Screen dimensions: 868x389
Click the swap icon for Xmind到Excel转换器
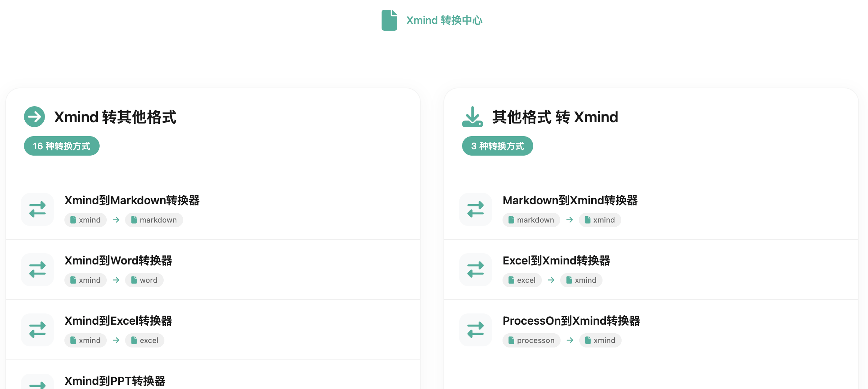37,330
